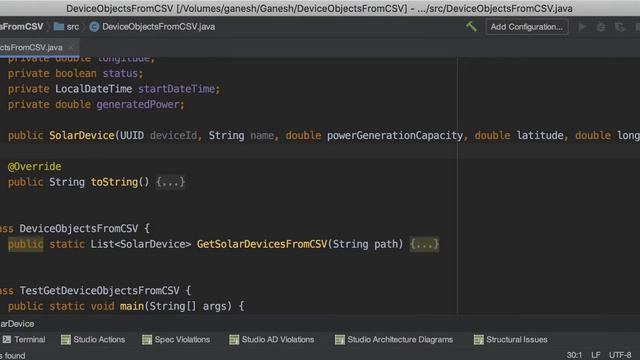Click the GetSolarDevicesFromCSV method name
This screenshot has height=360, width=640.
coord(262,244)
